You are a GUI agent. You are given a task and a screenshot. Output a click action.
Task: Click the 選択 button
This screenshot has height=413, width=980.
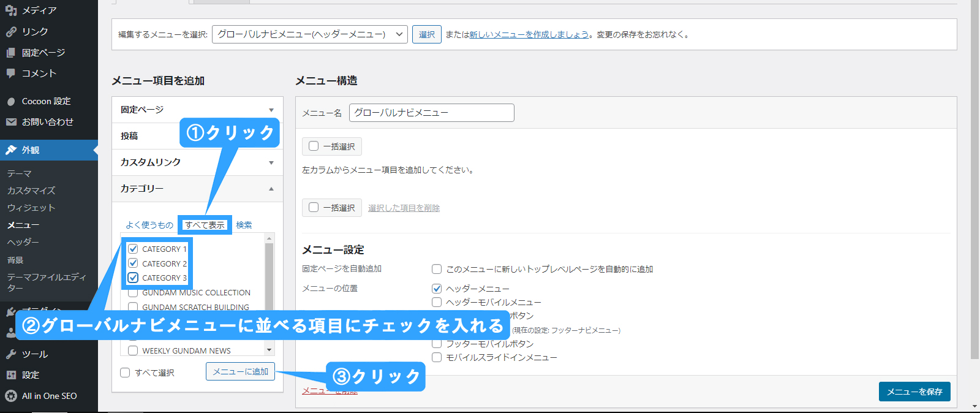(x=427, y=34)
